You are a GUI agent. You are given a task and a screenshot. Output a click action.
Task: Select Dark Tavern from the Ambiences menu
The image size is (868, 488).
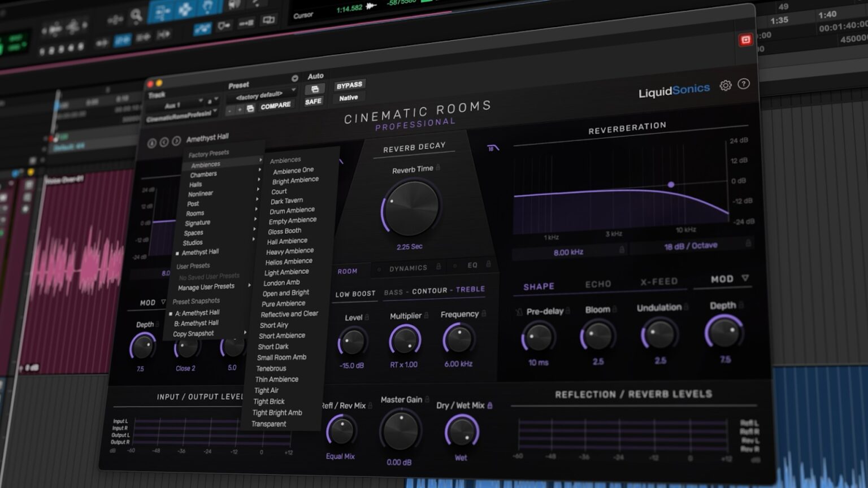288,200
